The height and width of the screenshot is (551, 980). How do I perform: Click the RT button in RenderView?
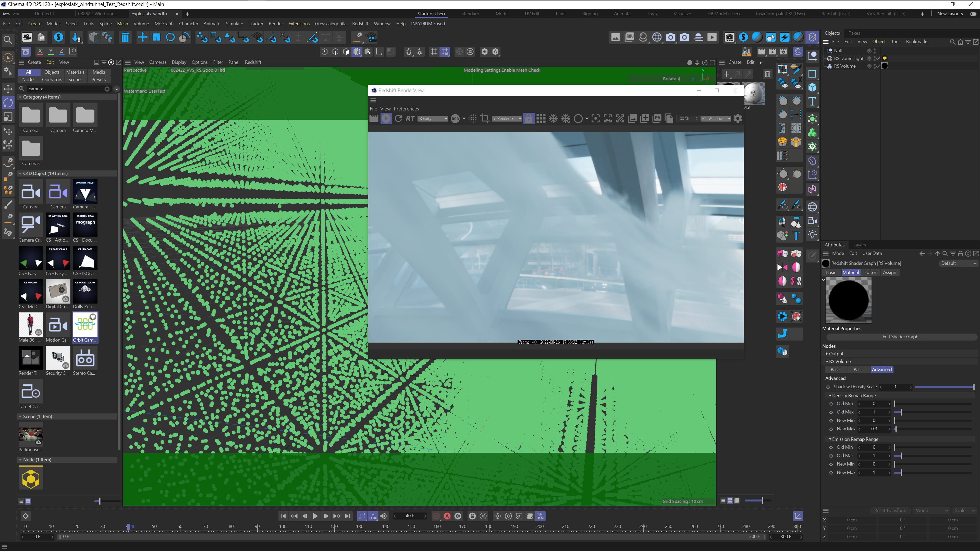click(410, 119)
